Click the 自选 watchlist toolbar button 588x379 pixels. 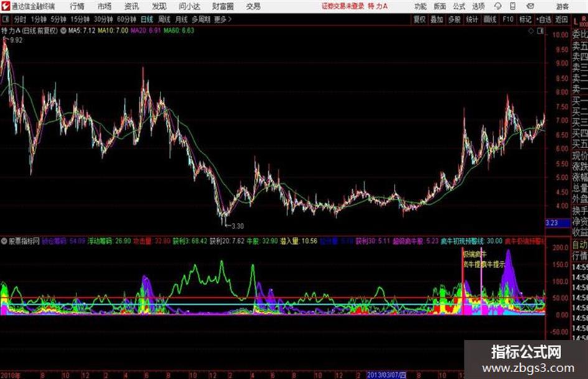pos(544,19)
